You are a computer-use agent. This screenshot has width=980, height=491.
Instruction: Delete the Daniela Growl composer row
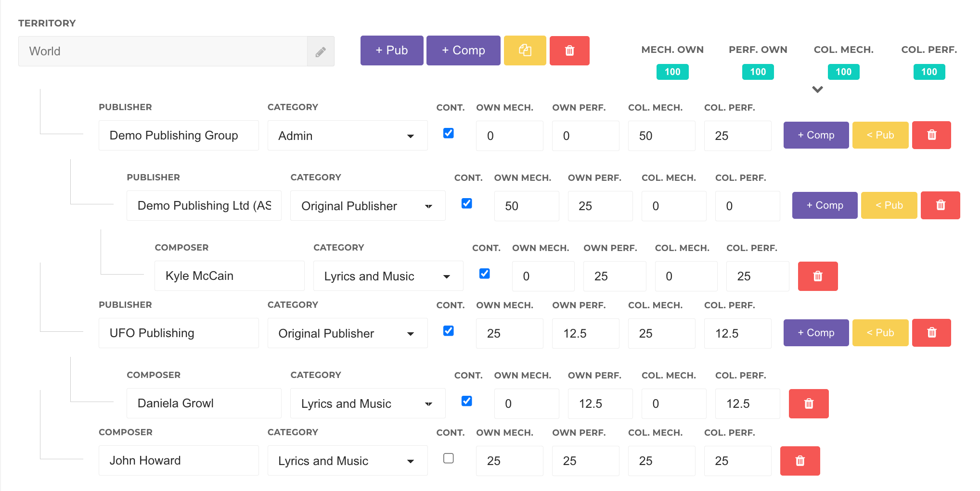point(809,403)
